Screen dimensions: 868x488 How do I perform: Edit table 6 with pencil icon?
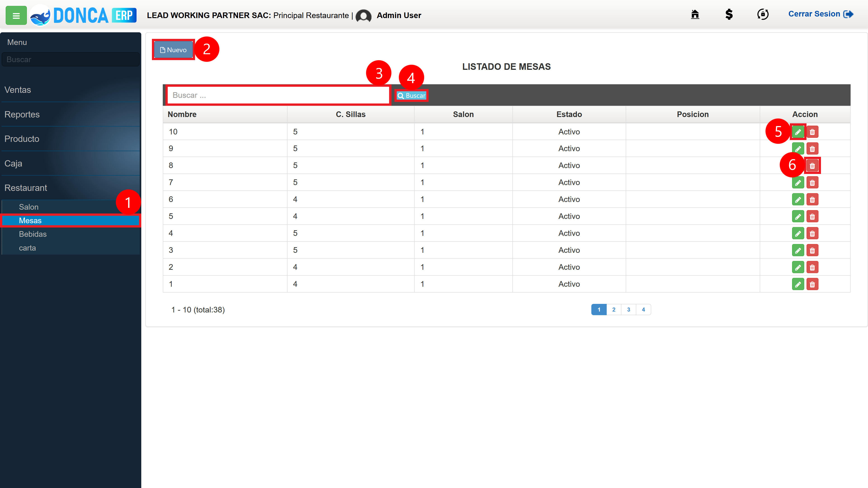coord(798,199)
